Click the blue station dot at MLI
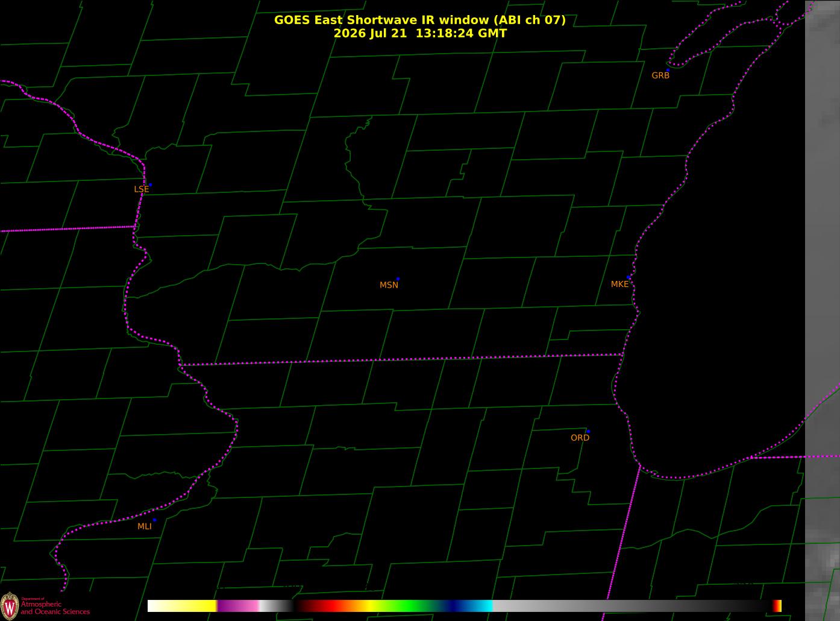Image resolution: width=840 pixels, height=621 pixels. (x=154, y=520)
